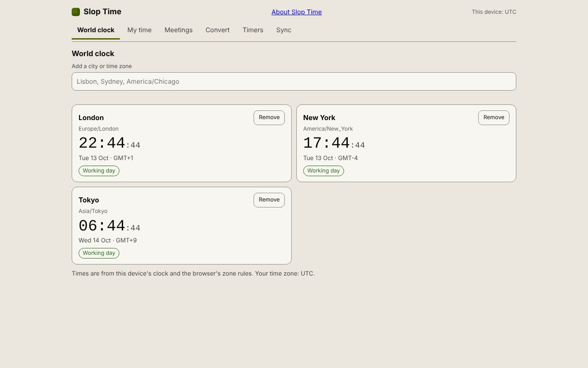Click the Asia/Tokyo zone label
The width and height of the screenshot is (588, 368).
93,211
